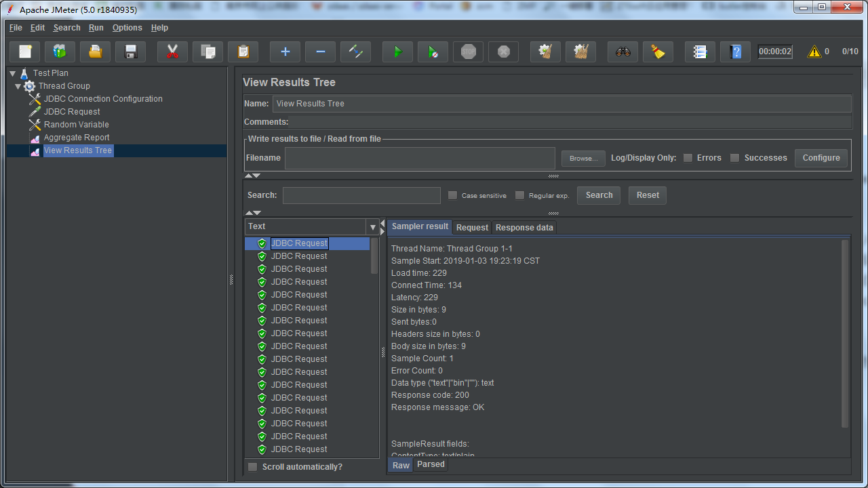
Task: Click the Open file folder icon
Action: pyautogui.click(x=96, y=52)
